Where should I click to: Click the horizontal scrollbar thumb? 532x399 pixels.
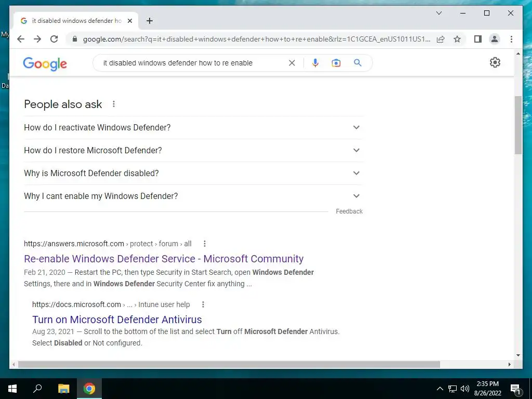click(229, 364)
